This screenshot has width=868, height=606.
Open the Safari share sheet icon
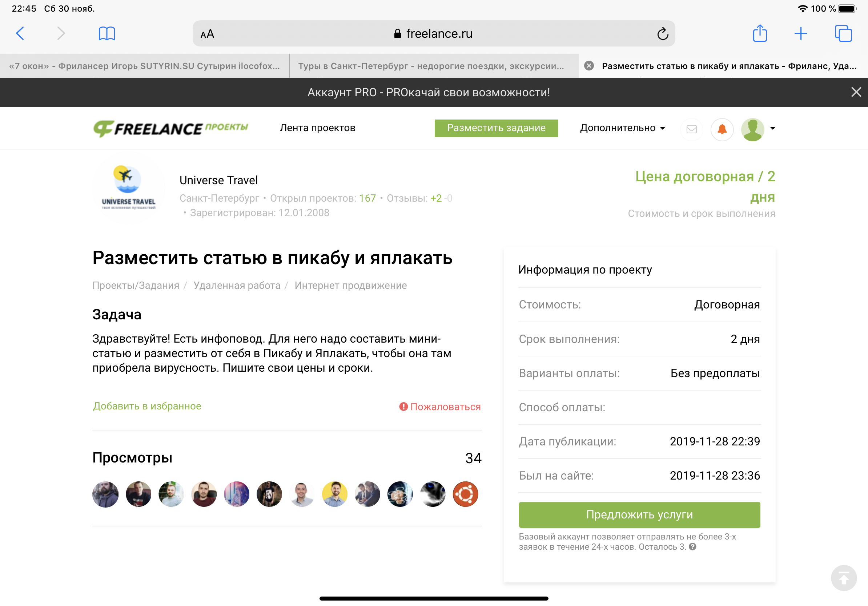click(x=760, y=33)
